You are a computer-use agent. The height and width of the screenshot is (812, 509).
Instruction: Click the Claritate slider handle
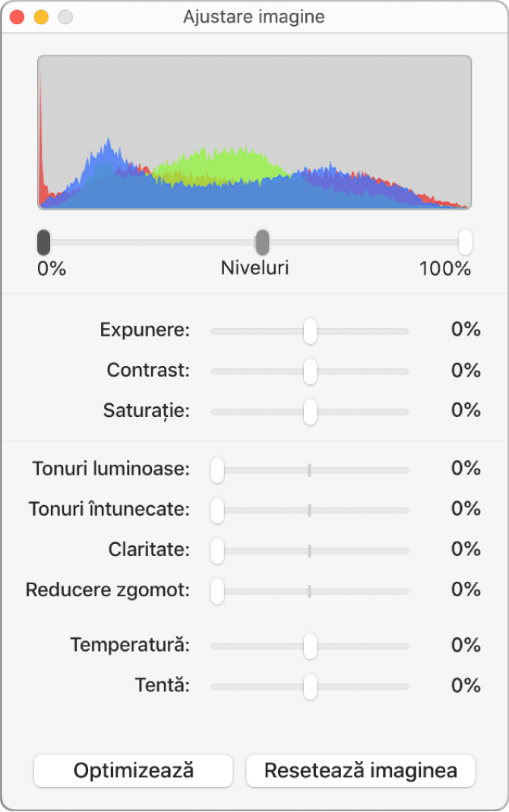[x=217, y=550]
